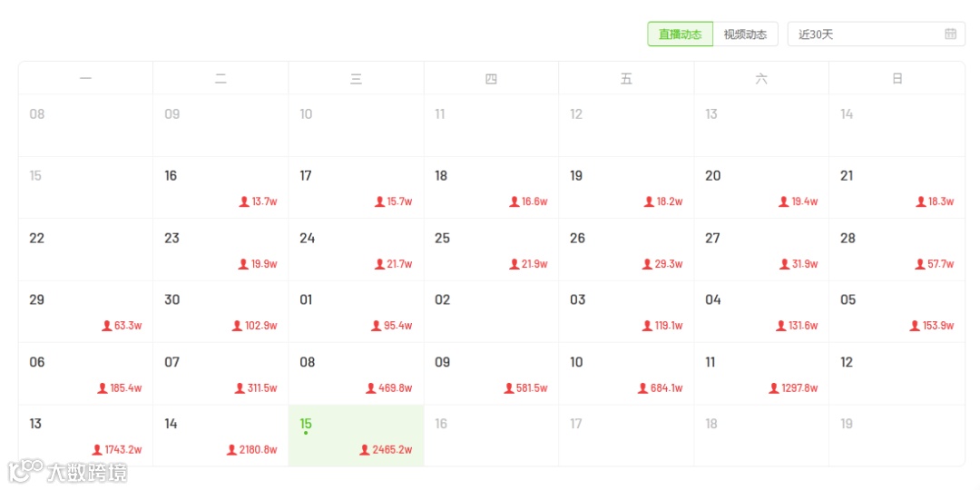Select the highlighted day 15 cell
This screenshot has height=490, width=980.
356,436
